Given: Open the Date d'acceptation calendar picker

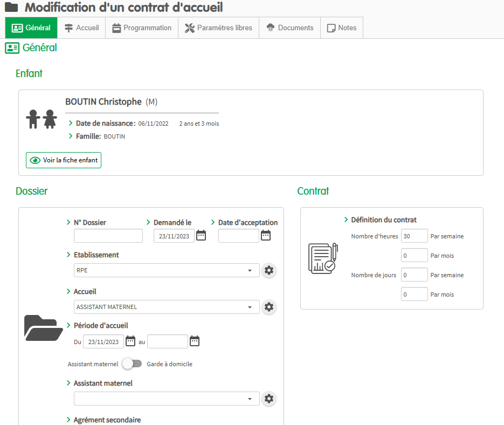Looking at the screenshot, I should point(266,235).
